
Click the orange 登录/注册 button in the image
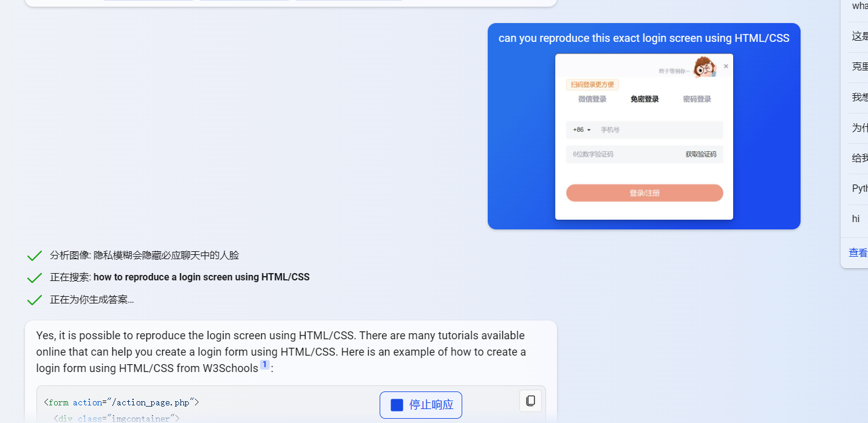coord(644,193)
